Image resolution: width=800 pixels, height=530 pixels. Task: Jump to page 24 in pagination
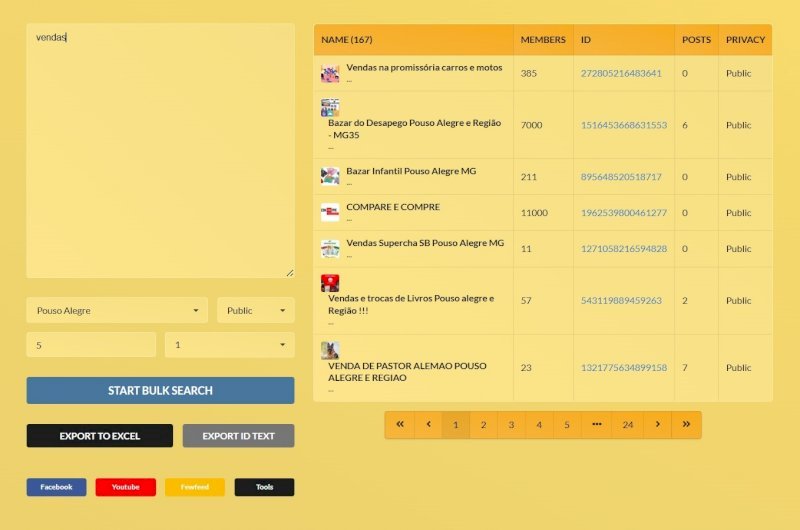point(627,425)
